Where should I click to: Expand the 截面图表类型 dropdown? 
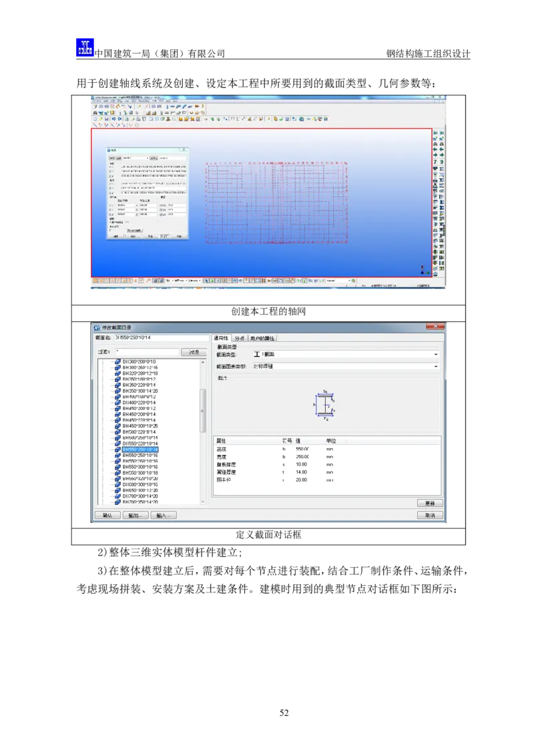(436, 366)
